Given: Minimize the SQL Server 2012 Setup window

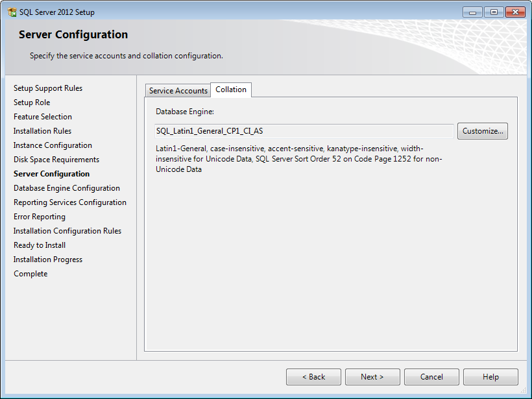Looking at the screenshot, I should [472, 12].
